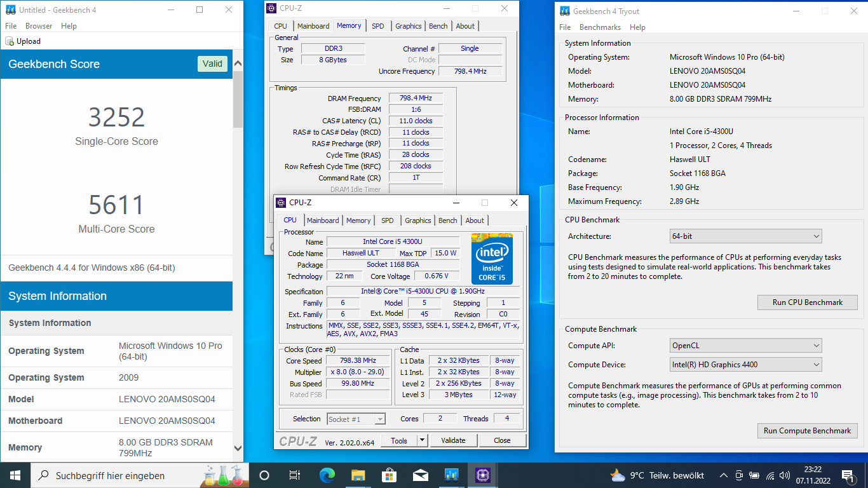
Task: Click Geekbench taskbar icon
Action: (451, 475)
